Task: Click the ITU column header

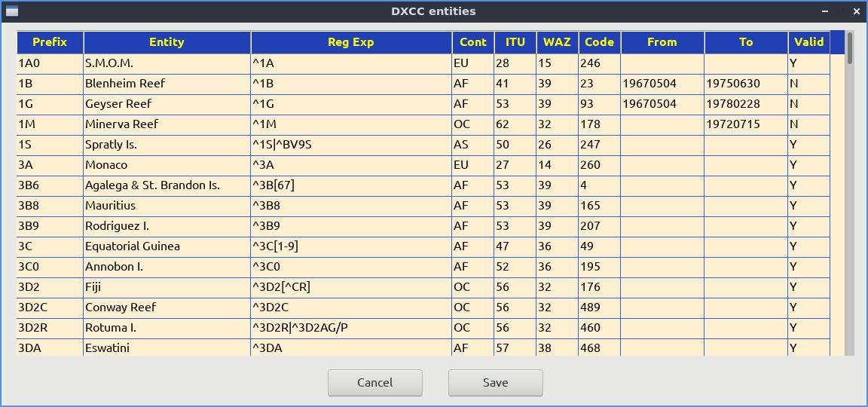Action: (x=515, y=42)
